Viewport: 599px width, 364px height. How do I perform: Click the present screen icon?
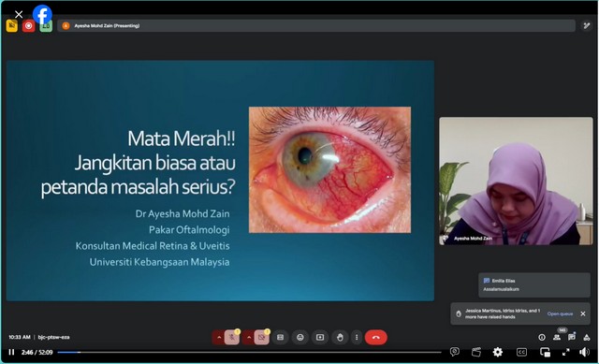tap(320, 337)
